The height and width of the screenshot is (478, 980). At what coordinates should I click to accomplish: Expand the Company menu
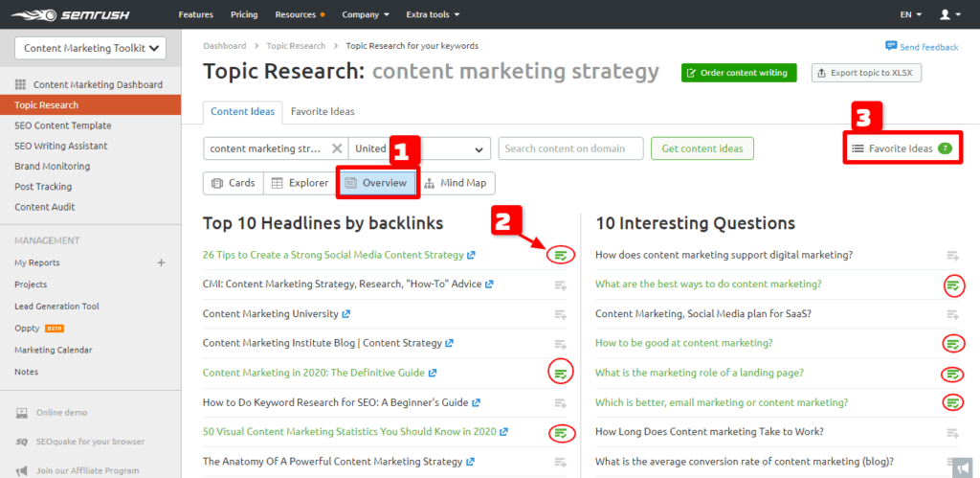pos(366,14)
